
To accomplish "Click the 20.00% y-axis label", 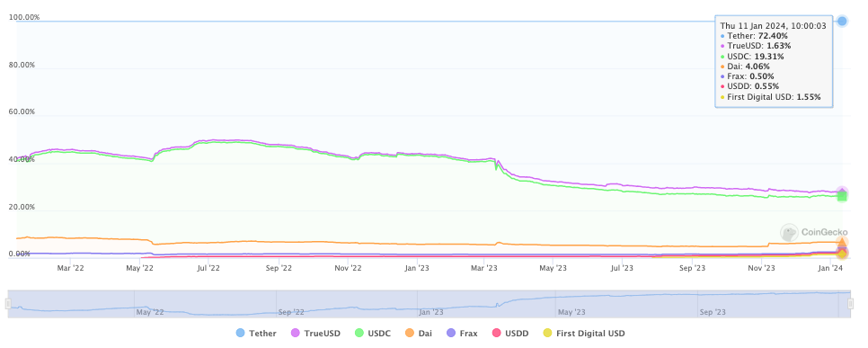I will (x=22, y=207).
